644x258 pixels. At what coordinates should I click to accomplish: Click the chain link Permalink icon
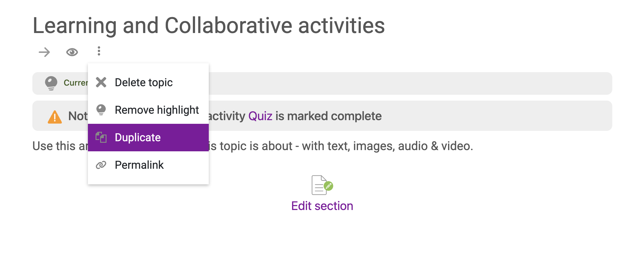click(x=101, y=165)
